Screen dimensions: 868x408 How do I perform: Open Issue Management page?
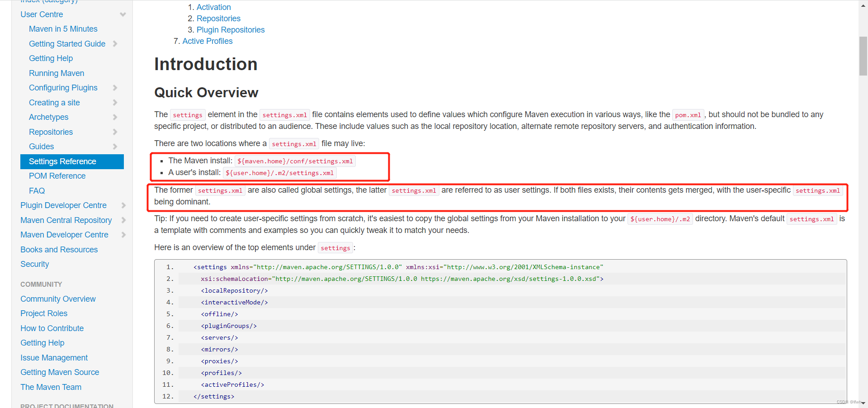coord(54,358)
